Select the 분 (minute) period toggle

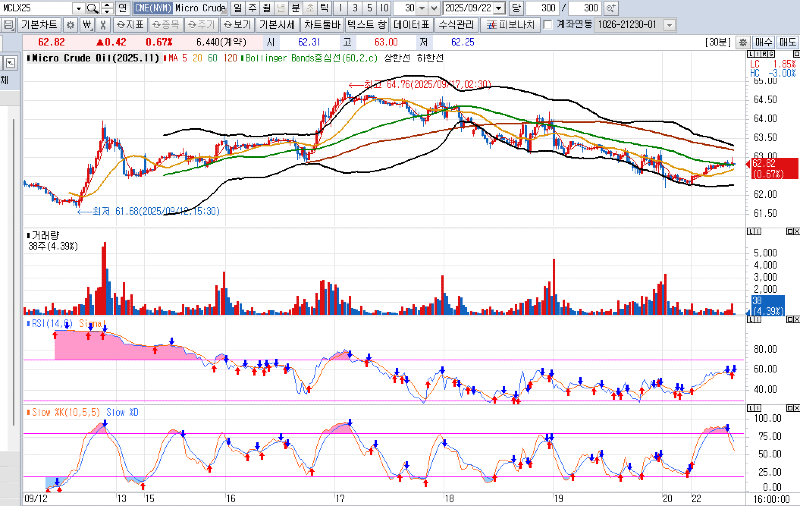point(295,7)
